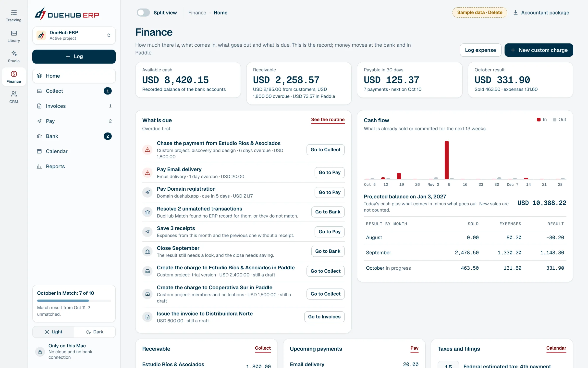Click the download icon beside Accountant package
The image size is (588, 368).
(515, 13)
